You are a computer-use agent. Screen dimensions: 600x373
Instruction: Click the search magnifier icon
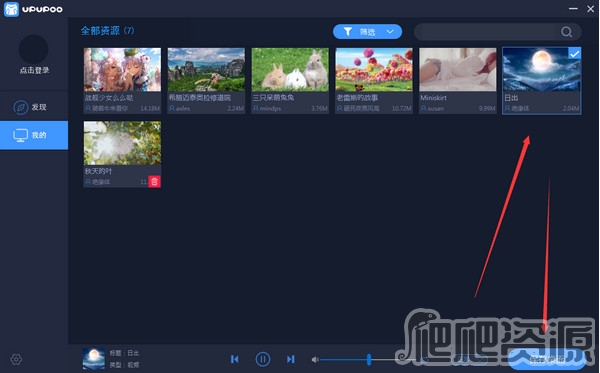[567, 32]
